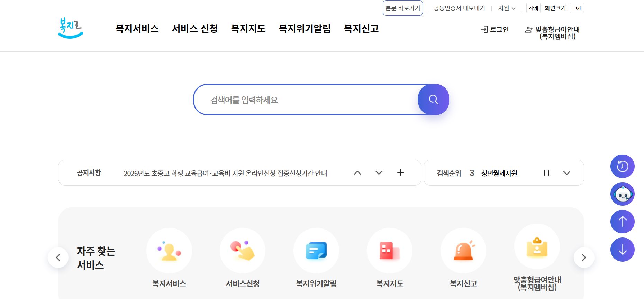Open recently viewed history floating button
Viewport: 644px width, 299px height.
pos(622,166)
